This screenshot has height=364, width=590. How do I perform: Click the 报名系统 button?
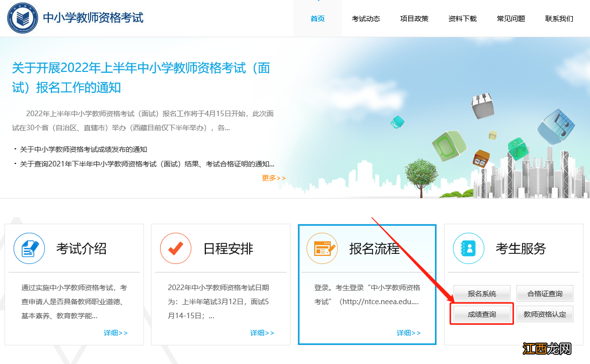tap(481, 293)
